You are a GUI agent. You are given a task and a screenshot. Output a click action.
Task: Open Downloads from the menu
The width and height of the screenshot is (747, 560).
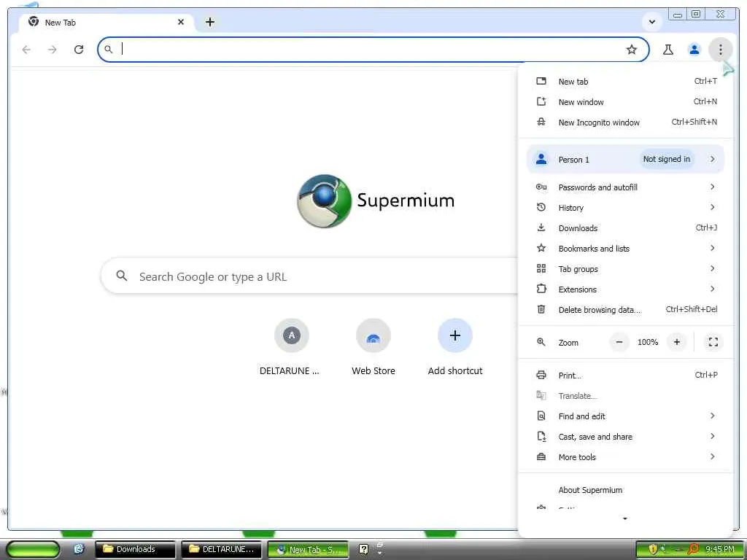pos(626,228)
